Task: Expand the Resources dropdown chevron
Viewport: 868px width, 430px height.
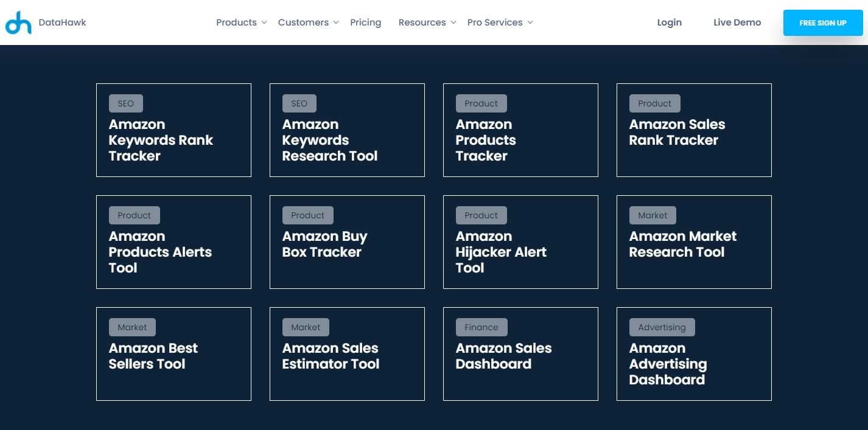Action: [453, 23]
